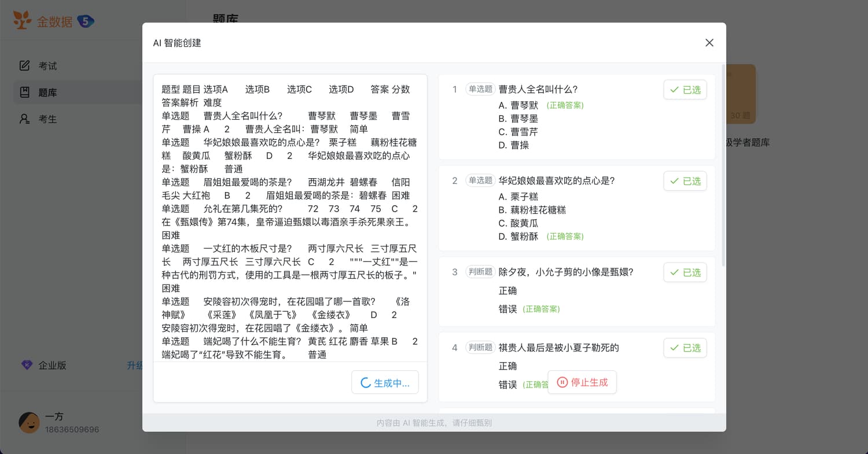868x454 pixels.
Task: Click the blue version 5 badge
Action: (x=86, y=21)
